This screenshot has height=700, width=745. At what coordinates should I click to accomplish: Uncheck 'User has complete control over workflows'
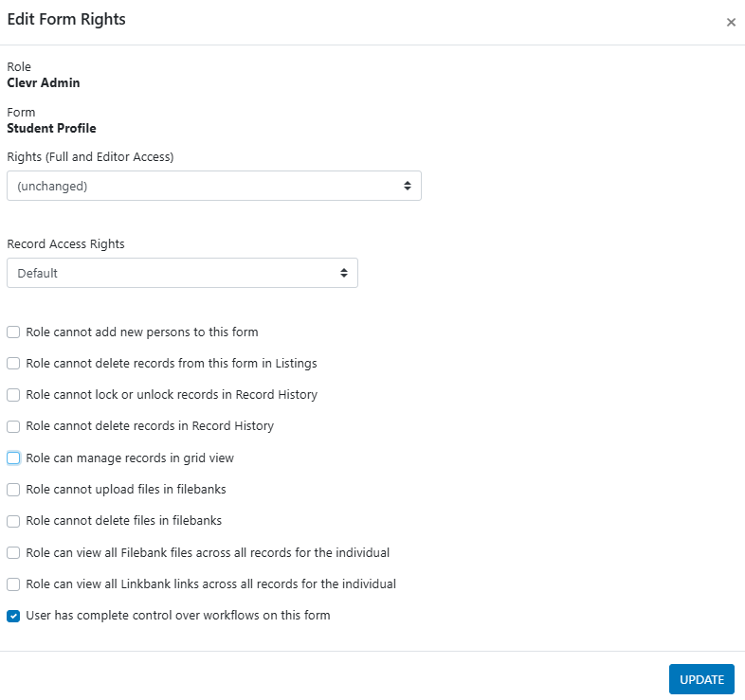point(13,616)
